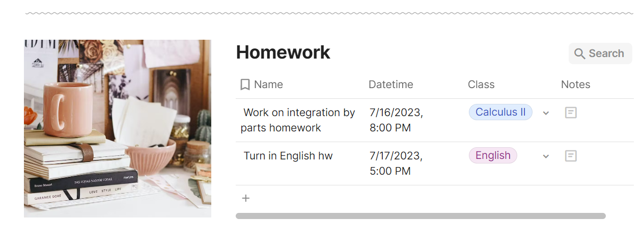Add a new row with plus icon
The image size is (644, 245).
[246, 198]
